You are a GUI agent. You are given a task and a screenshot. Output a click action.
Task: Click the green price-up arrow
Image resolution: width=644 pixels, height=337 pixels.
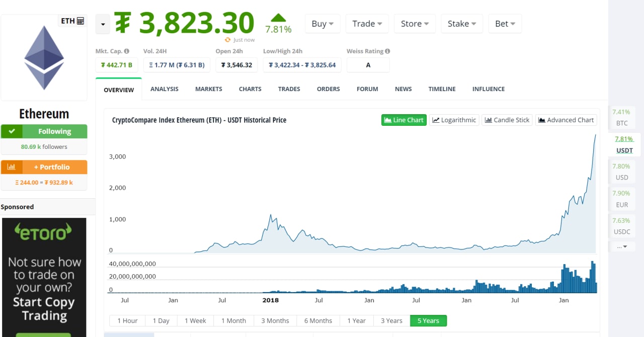pyautogui.click(x=278, y=19)
